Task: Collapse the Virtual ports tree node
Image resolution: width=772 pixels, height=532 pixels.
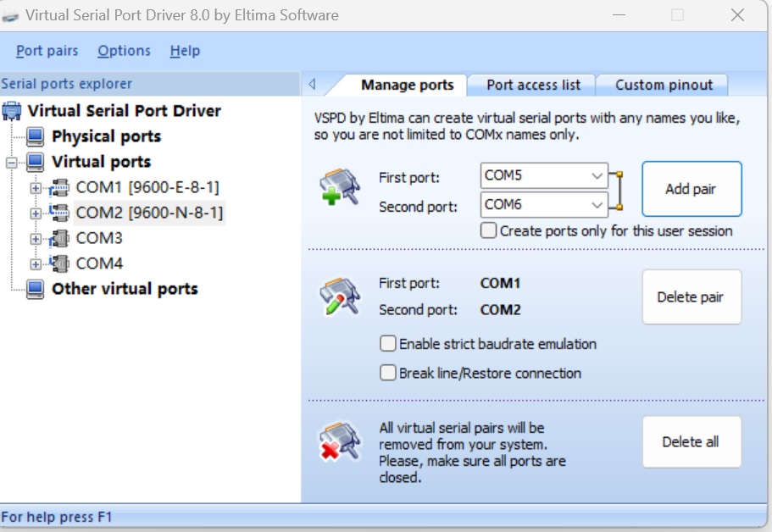Action: (x=12, y=163)
